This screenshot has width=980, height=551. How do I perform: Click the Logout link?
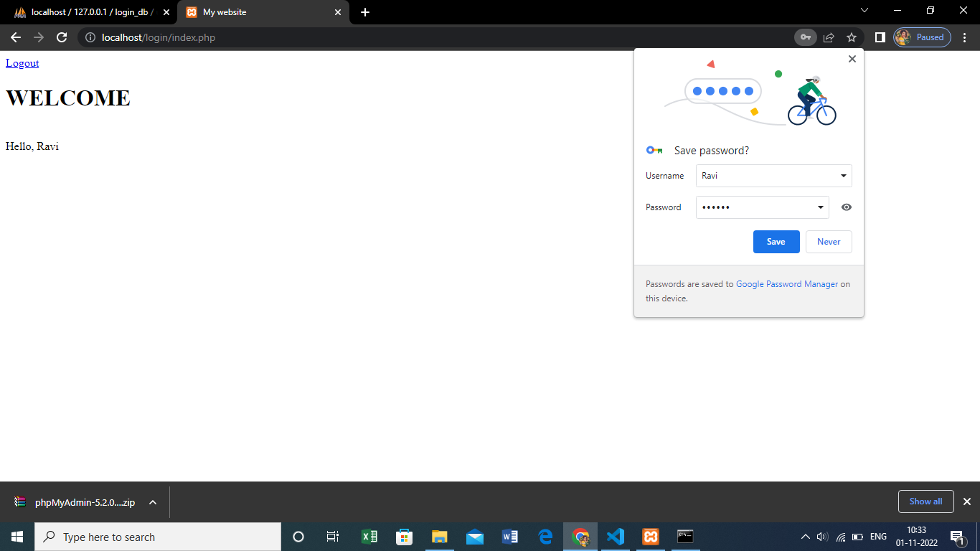[x=22, y=63]
